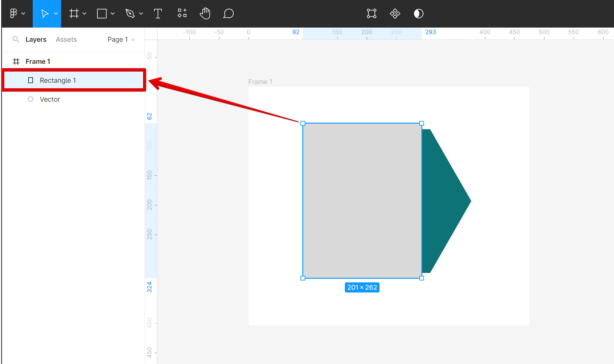Expand the shape tools dropdown arrow
The height and width of the screenshot is (364, 614).
click(x=113, y=14)
